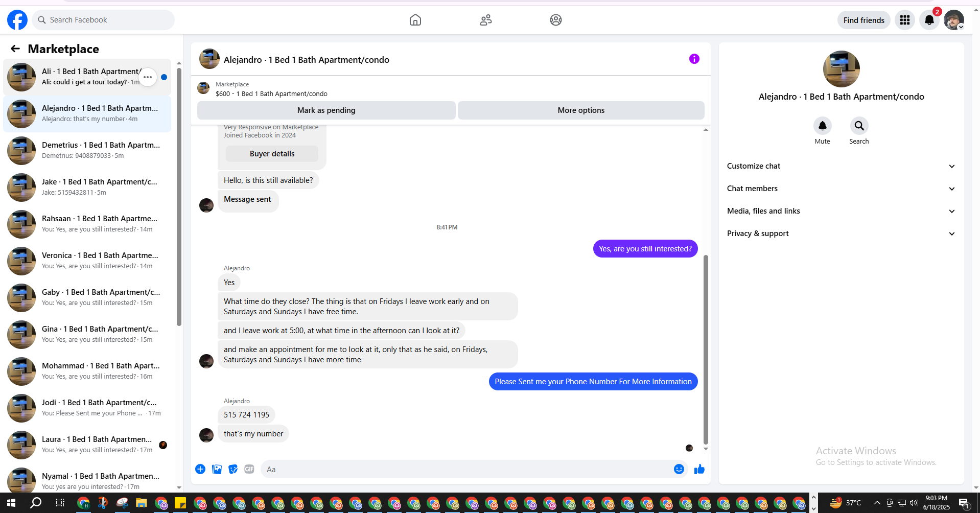This screenshot has width=980, height=513.
Task: Open Gina's conversation
Action: [x=87, y=335]
